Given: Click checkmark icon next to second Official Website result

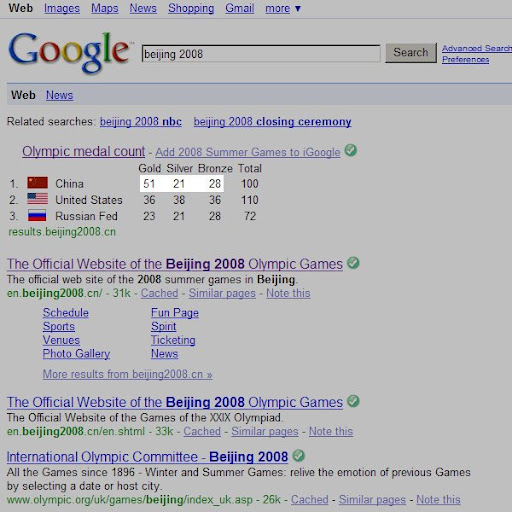Looking at the screenshot, I should tap(353, 401).
